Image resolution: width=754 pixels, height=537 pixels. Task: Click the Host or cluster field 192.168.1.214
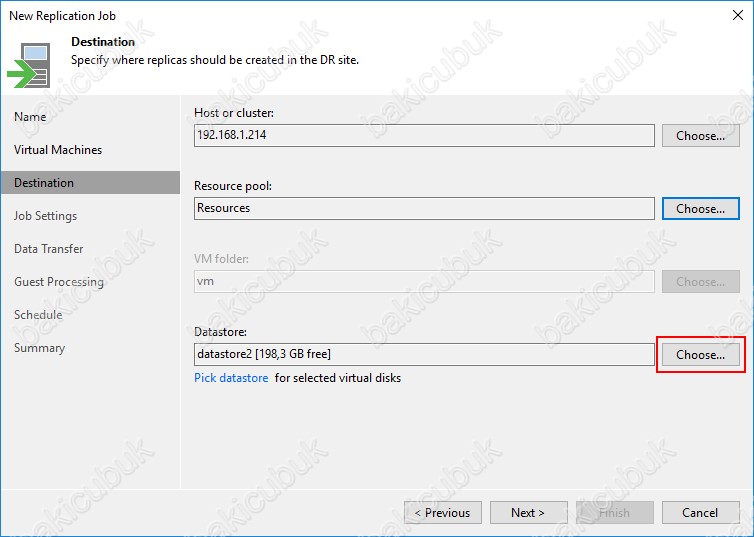click(x=424, y=136)
